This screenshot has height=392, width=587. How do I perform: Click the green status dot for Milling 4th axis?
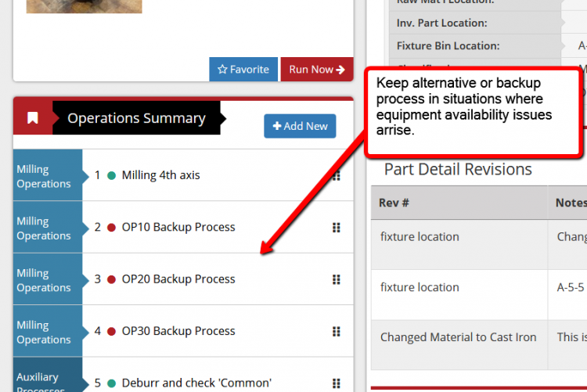[111, 175]
